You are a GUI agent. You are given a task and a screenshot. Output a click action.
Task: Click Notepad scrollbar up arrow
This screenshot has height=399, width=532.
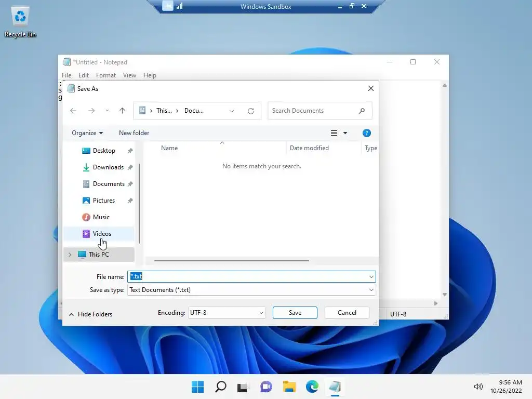point(445,85)
